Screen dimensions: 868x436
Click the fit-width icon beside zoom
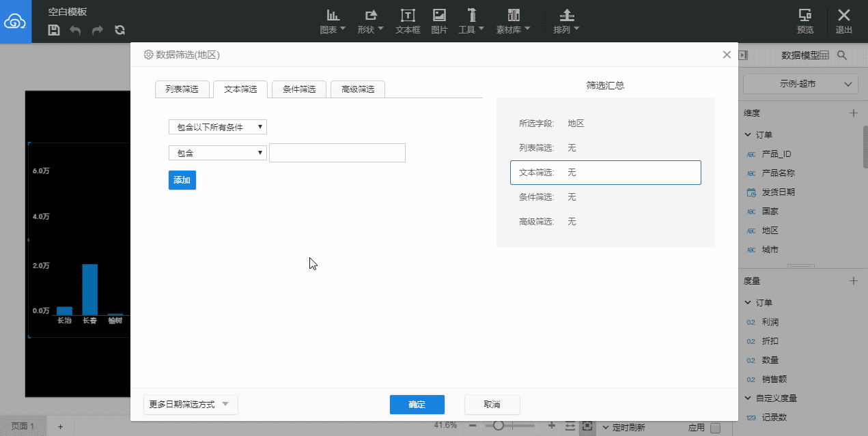[570, 426]
